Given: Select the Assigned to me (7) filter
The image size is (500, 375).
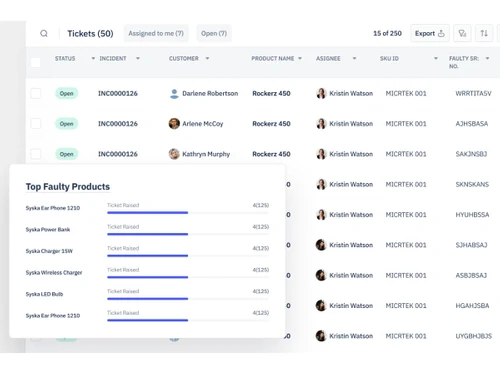Looking at the screenshot, I should tap(156, 33).
